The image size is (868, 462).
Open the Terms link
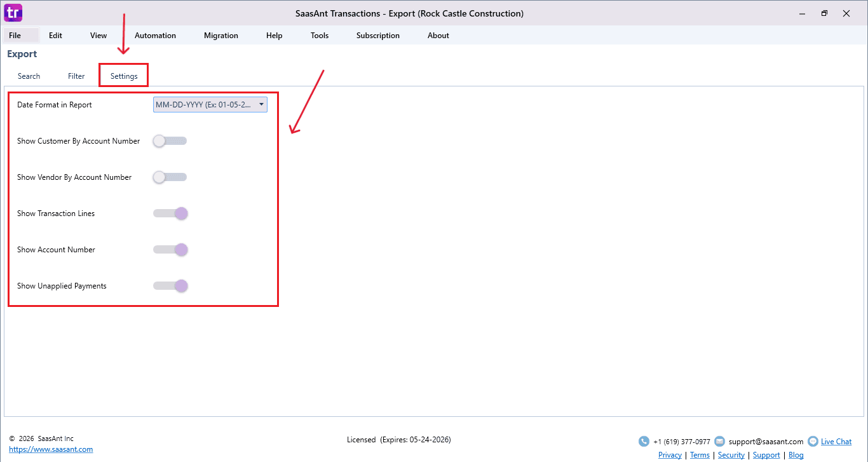[x=700, y=455]
